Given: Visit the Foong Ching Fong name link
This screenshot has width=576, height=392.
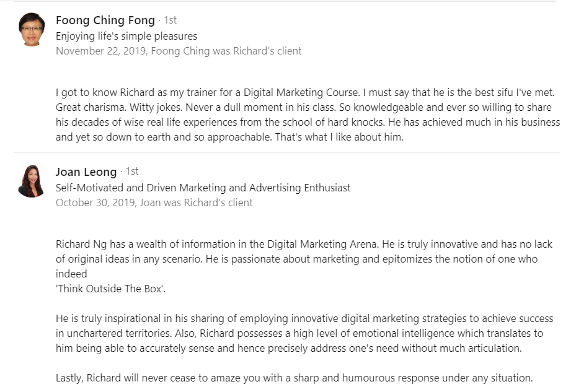Looking at the screenshot, I should [105, 20].
